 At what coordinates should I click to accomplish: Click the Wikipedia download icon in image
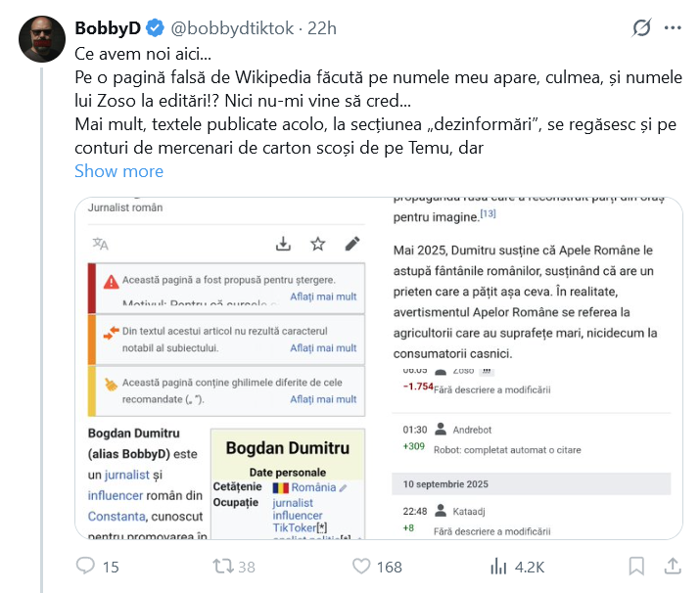click(282, 244)
